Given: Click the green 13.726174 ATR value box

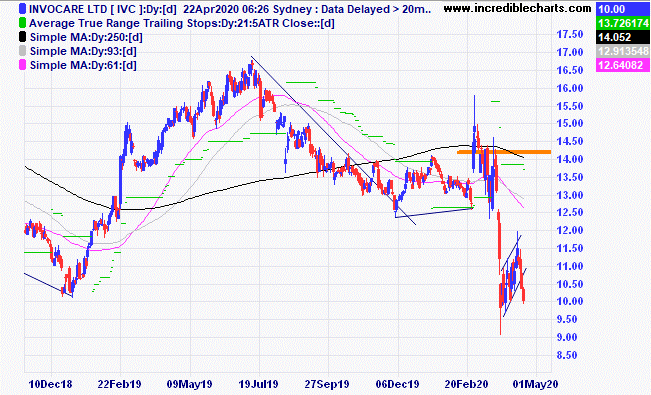Looking at the screenshot, I should [623, 23].
